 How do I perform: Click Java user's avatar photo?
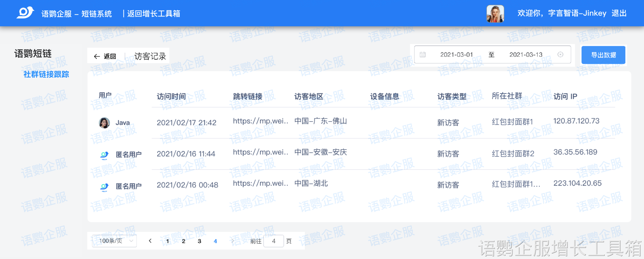pos(104,123)
